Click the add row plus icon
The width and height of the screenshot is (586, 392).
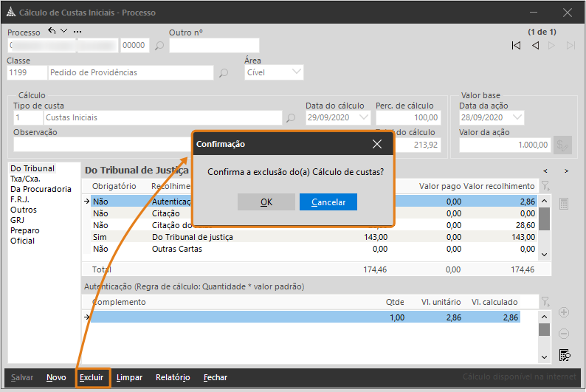pos(564,313)
